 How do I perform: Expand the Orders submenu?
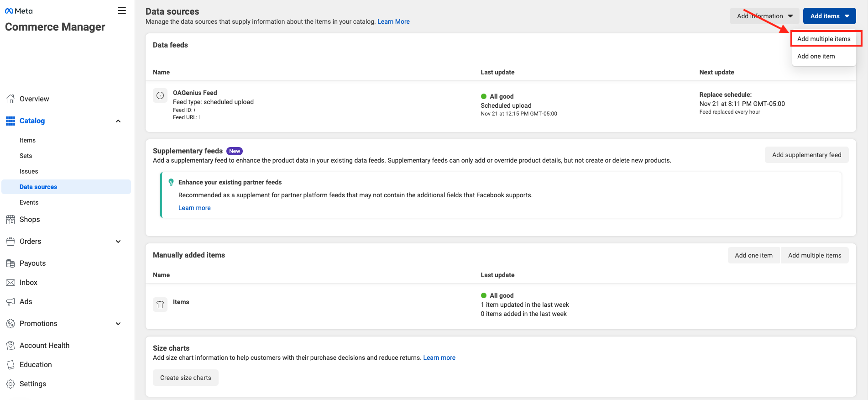point(118,242)
